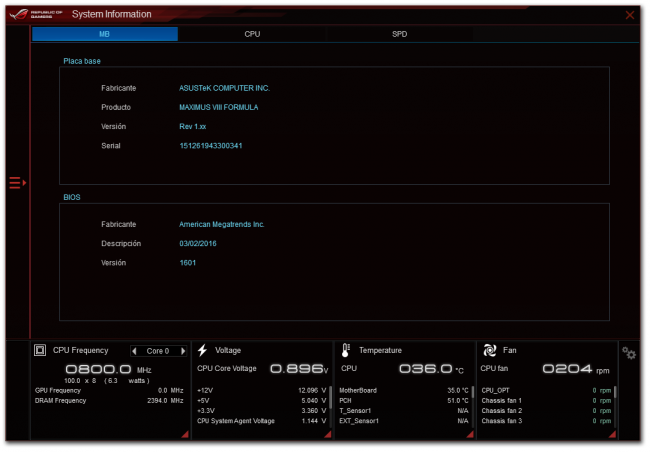This screenshot has width=650, height=452.
Task: Click the CPU Frequency chip icon
Action: (x=40, y=351)
